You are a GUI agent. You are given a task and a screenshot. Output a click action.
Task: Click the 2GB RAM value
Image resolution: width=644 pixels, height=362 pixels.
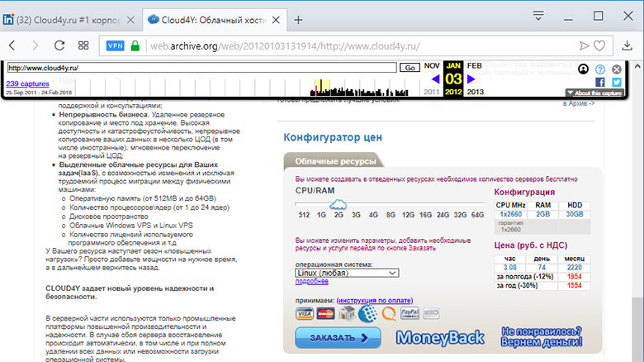(x=543, y=214)
